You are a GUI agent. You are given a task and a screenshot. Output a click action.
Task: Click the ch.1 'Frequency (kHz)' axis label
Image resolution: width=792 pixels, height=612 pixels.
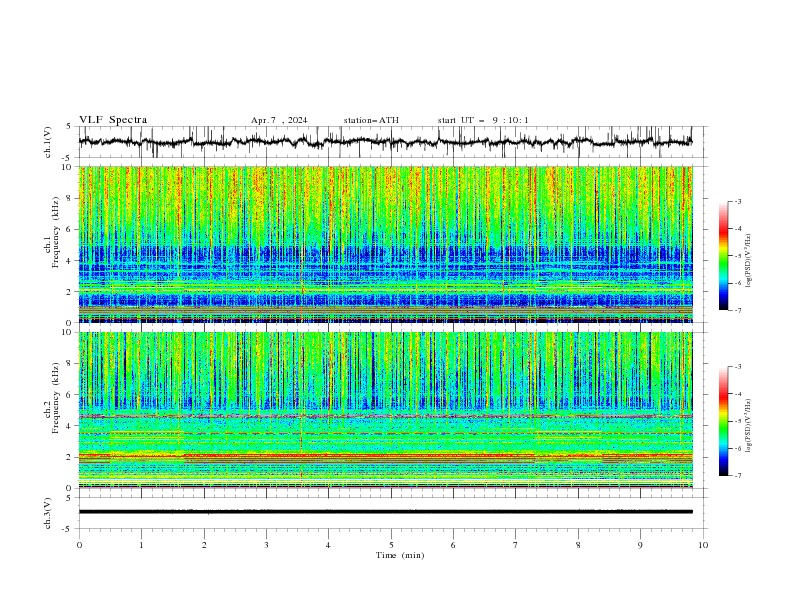click(x=55, y=232)
